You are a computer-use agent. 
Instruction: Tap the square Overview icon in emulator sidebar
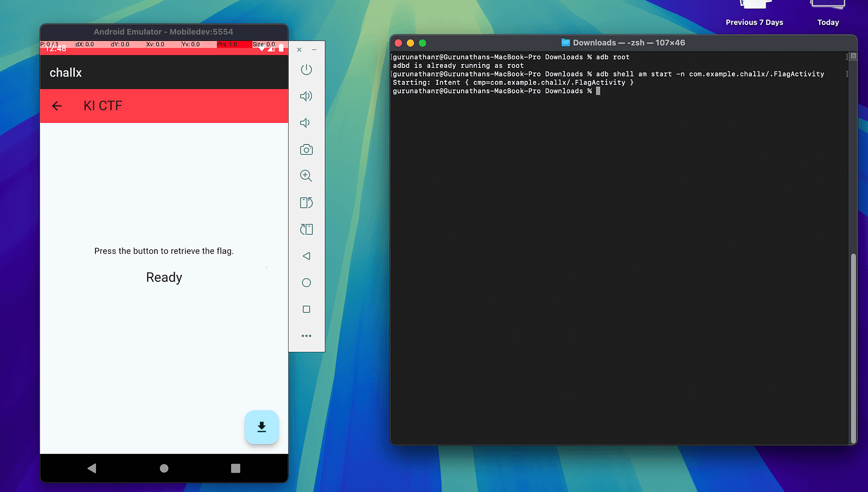[x=306, y=309]
